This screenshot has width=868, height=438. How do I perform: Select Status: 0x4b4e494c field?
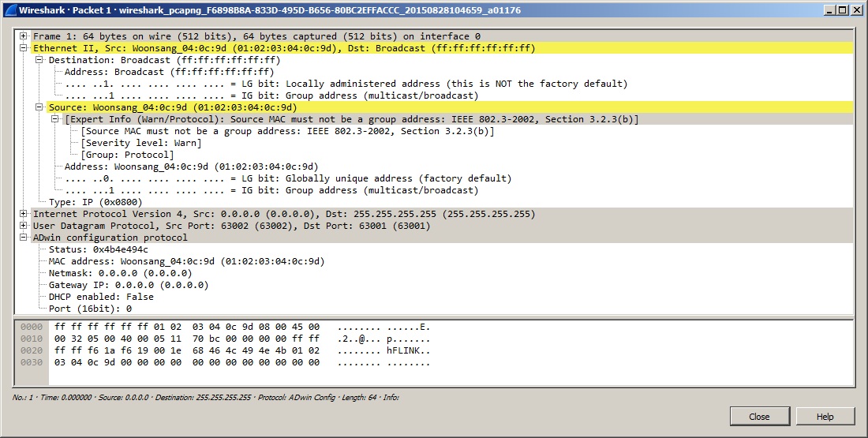coord(99,249)
